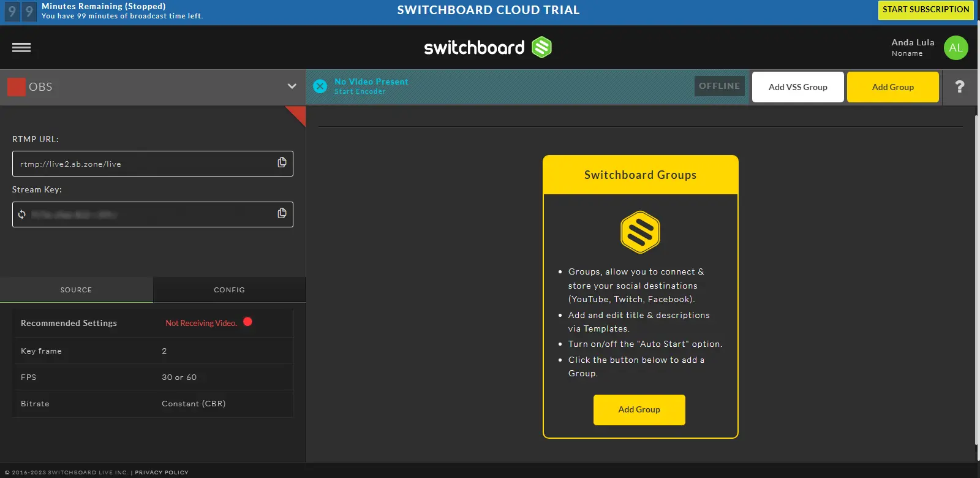Open the Privacy Policy link
The height and width of the screenshot is (478, 980).
click(x=162, y=472)
